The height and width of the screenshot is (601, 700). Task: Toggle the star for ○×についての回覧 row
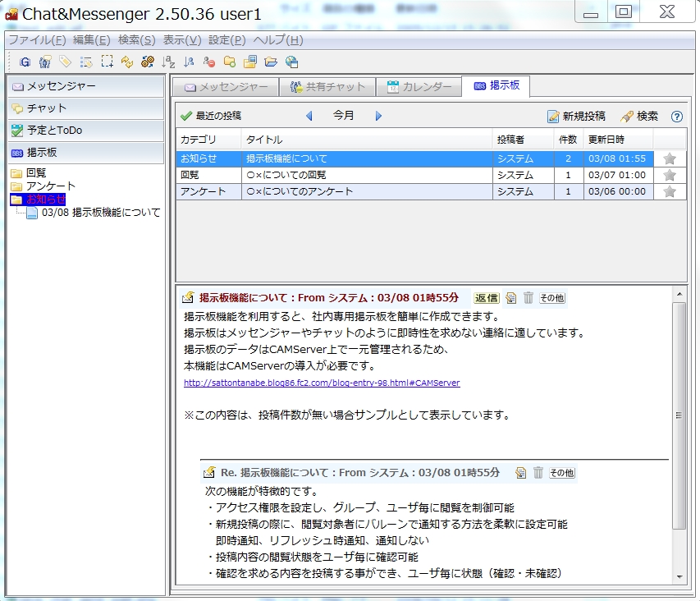coord(669,175)
